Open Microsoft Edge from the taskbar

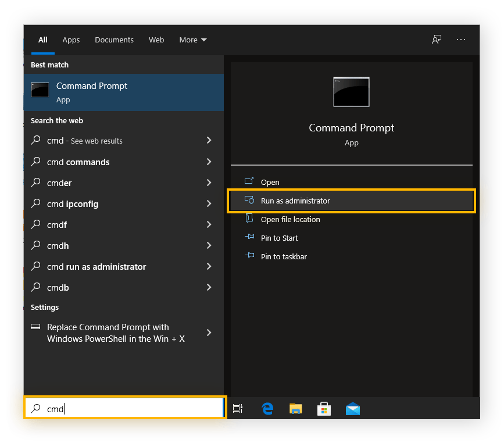coord(267,409)
